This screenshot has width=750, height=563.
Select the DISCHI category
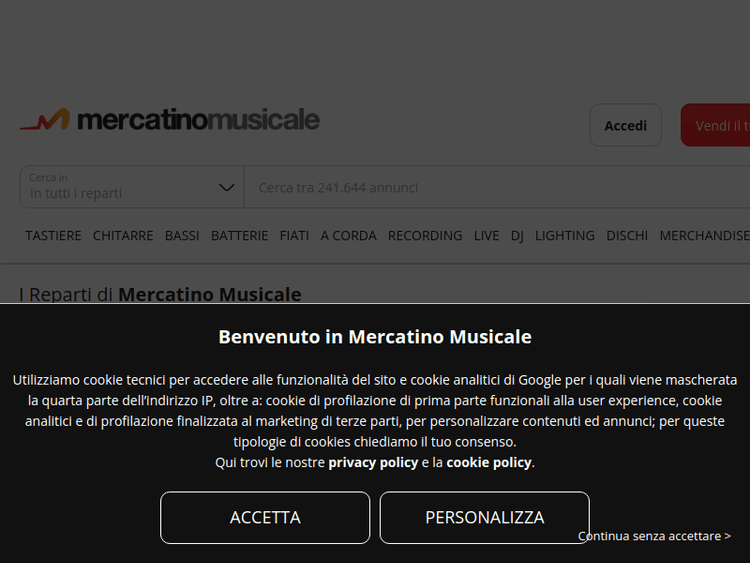[x=627, y=236]
